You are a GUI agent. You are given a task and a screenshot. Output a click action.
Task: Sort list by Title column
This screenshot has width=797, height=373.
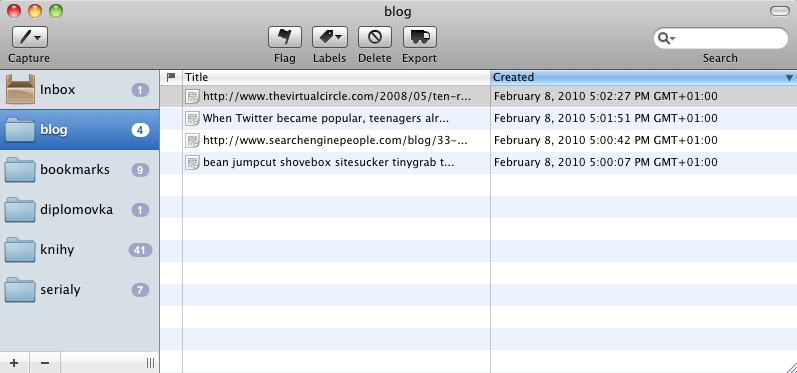[x=336, y=77]
